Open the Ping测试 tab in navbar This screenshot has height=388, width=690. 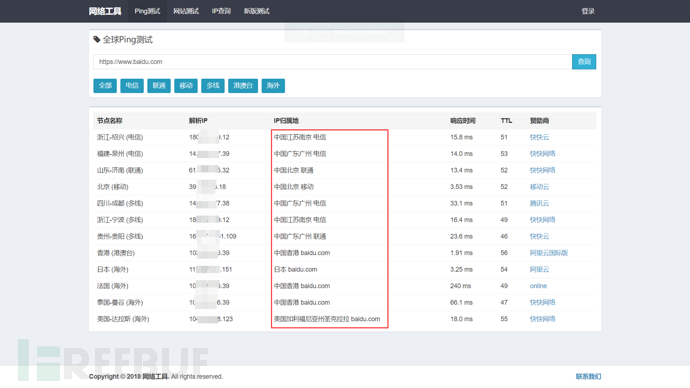tap(147, 11)
